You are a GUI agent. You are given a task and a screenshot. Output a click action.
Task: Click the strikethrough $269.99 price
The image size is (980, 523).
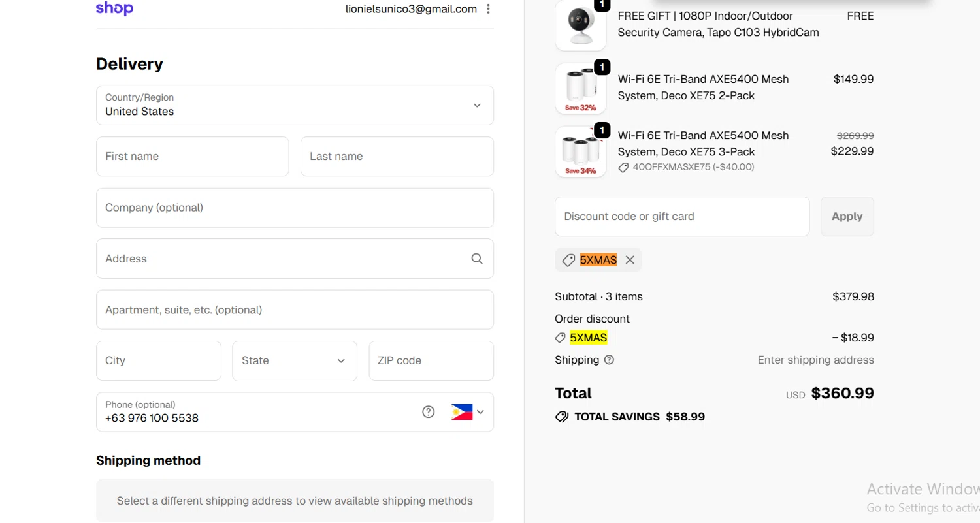coord(855,136)
